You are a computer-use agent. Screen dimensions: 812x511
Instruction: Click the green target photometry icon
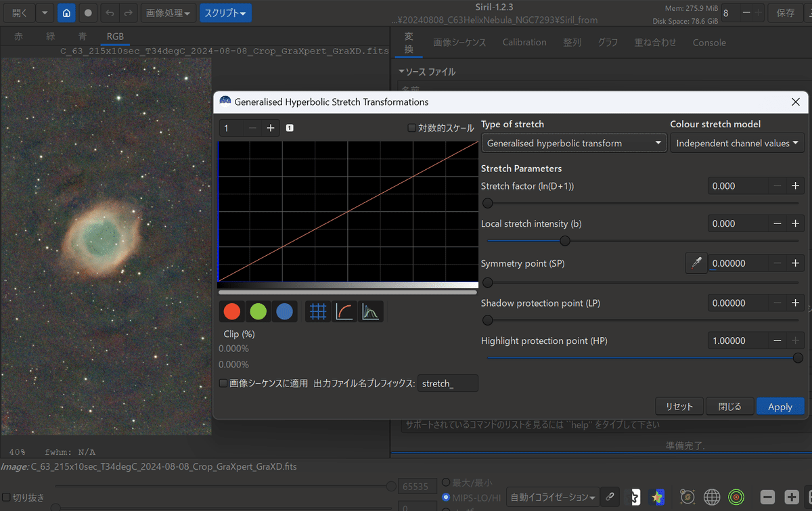tap(736, 497)
